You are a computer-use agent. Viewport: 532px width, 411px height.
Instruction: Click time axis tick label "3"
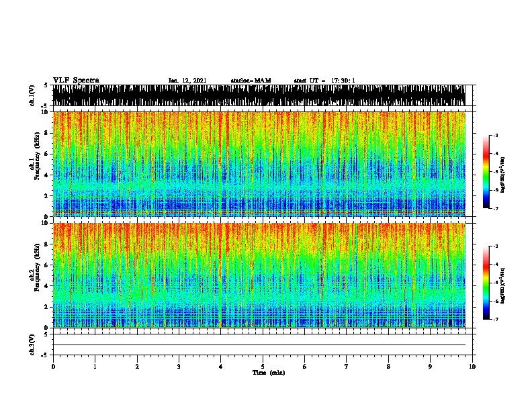[179, 367]
